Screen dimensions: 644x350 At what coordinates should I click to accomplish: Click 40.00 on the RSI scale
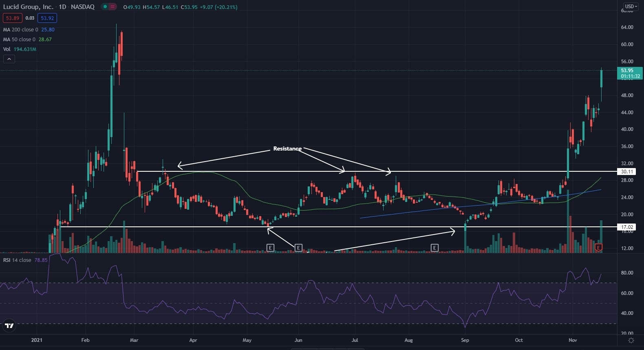point(627,314)
